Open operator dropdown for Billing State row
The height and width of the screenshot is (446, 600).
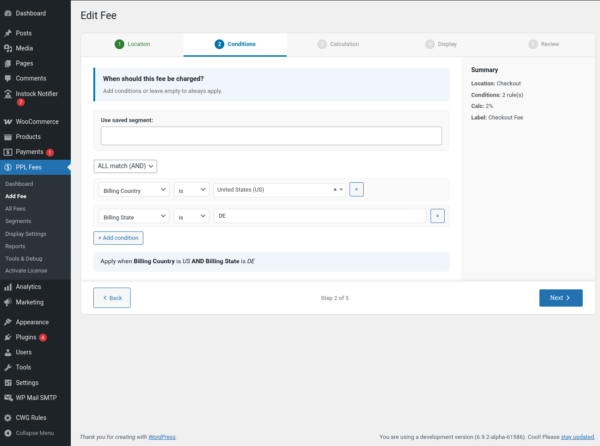191,215
